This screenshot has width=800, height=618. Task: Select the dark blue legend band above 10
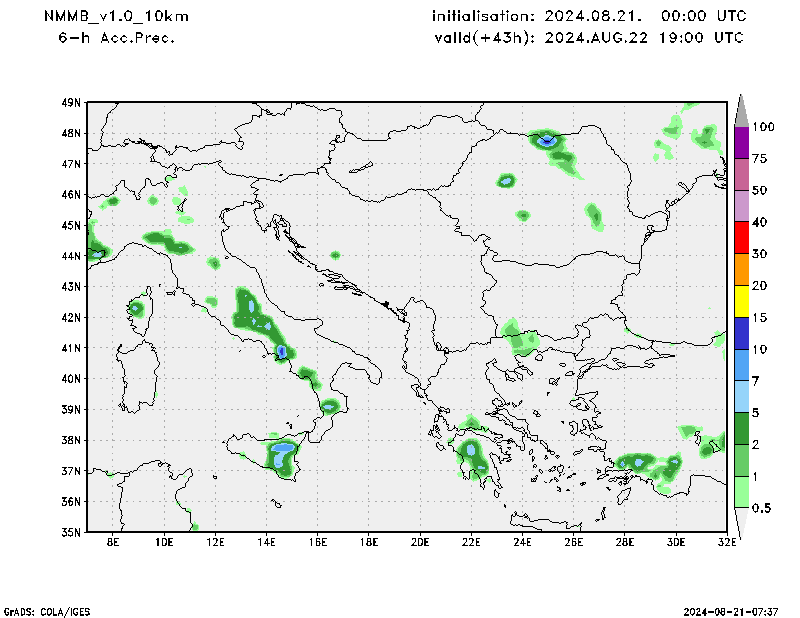(742, 333)
